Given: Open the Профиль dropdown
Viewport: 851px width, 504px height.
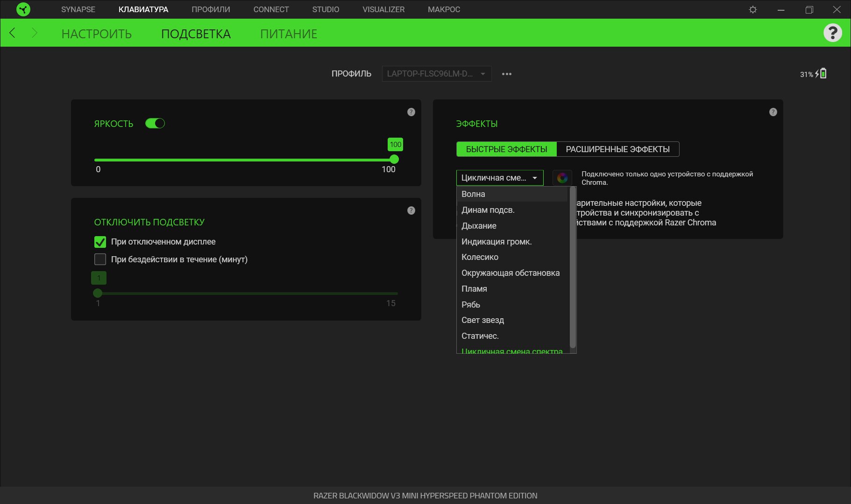Looking at the screenshot, I should tap(437, 74).
